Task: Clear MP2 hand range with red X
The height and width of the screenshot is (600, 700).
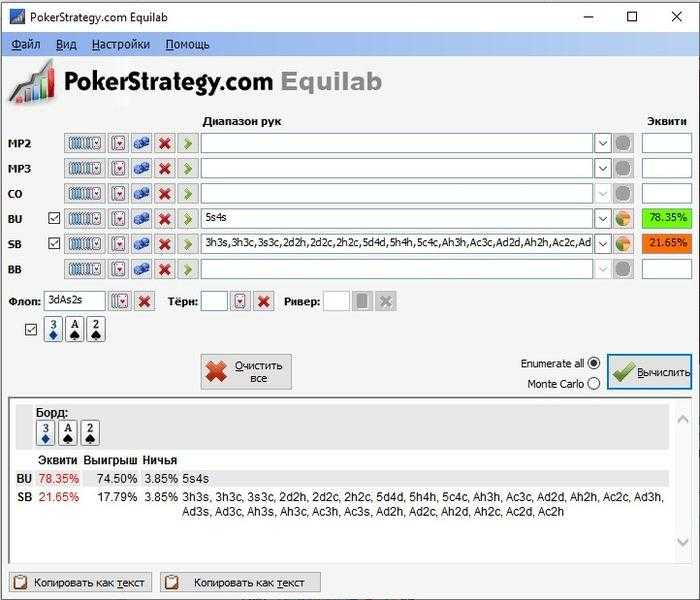Action: (x=165, y=144)
